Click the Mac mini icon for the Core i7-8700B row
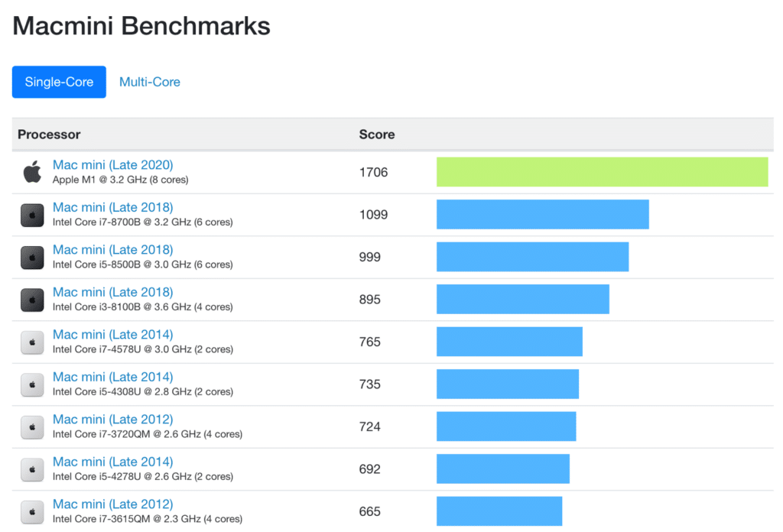The height and width of the screenshot is (532, 783). (x=32, y=215)
